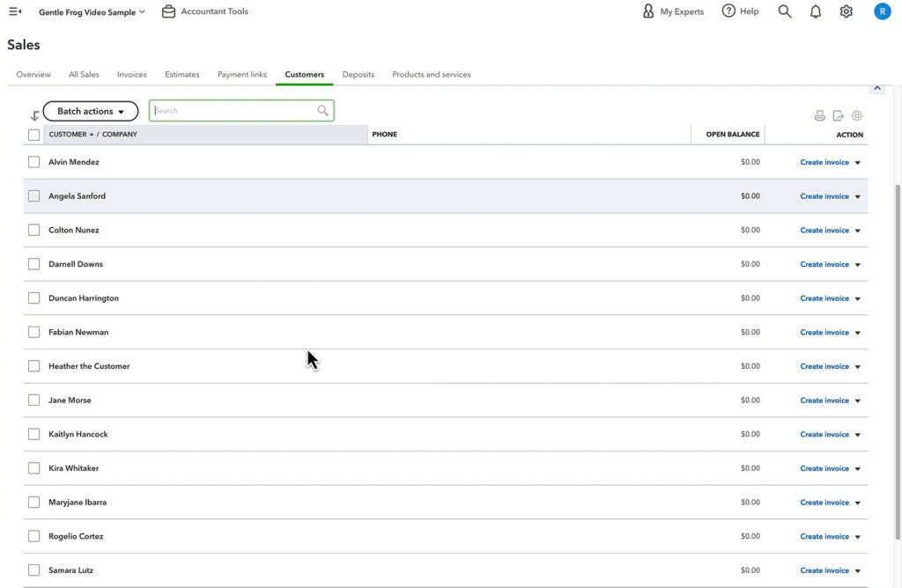Screen dimensions: 902x588
Task: Check the checkbox beside Jane Morse
Action: (x=33, y=400)
